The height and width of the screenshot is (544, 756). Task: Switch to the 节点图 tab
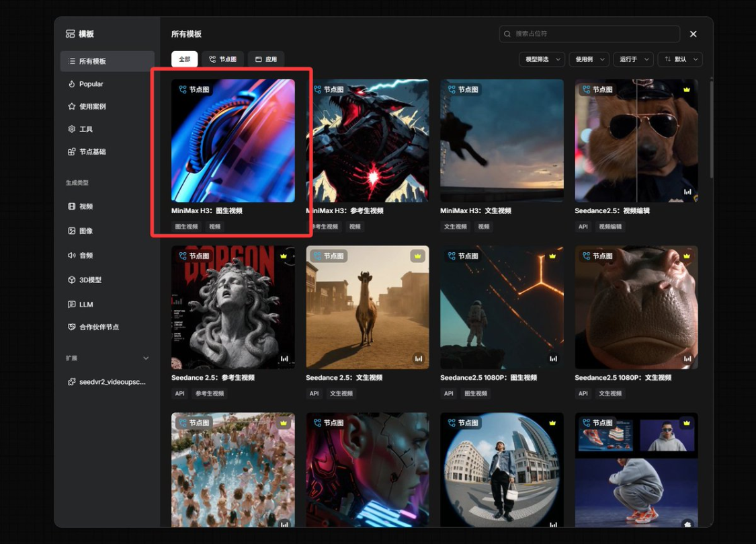tap(222, 59)
